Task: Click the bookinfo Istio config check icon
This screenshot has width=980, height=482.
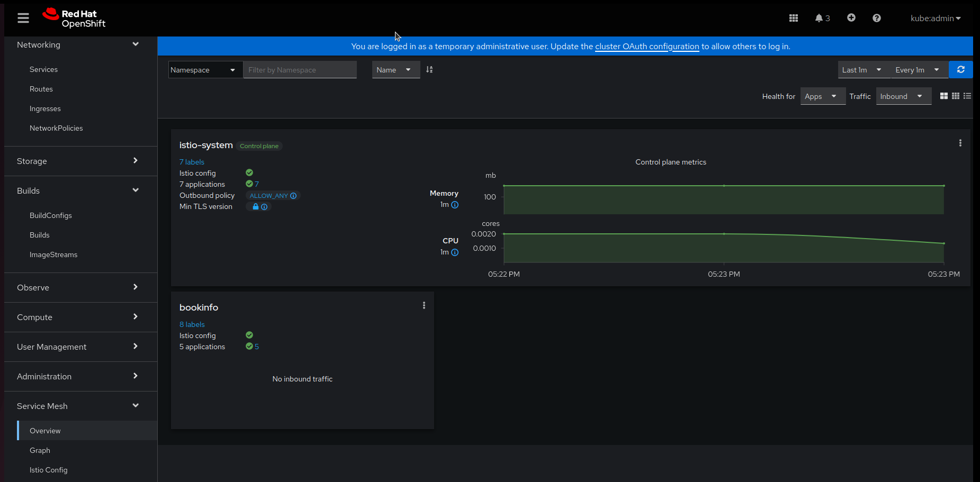Action: [249, 335]
